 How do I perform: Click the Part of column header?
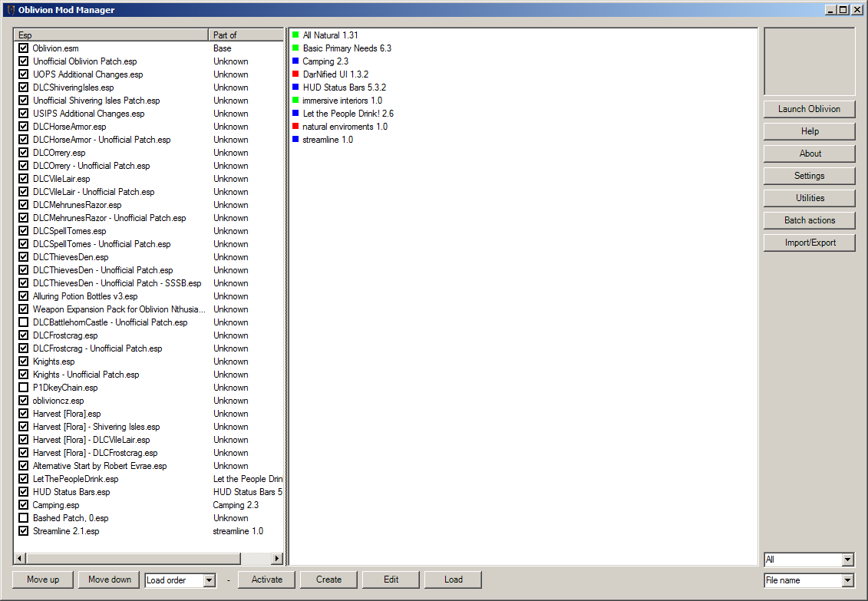pos(246,35)
